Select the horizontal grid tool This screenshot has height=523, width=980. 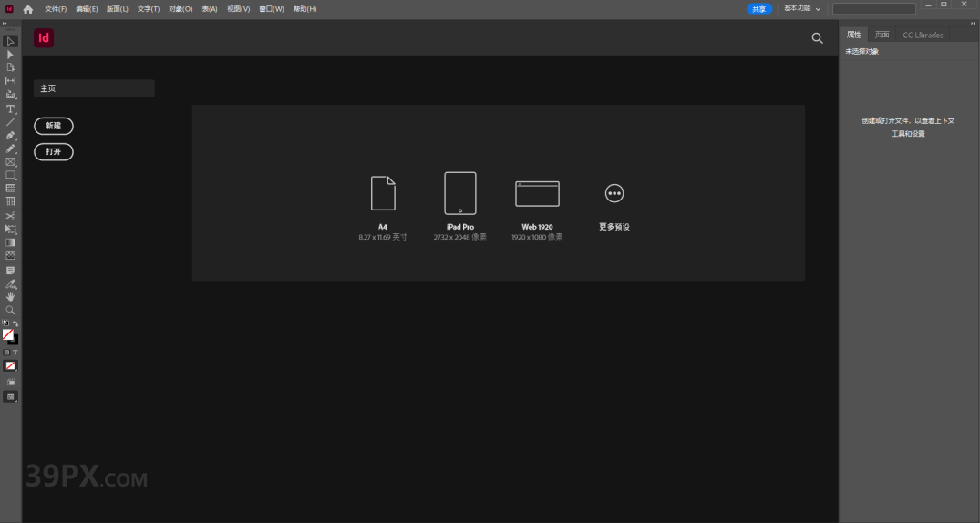coord(10,188)
